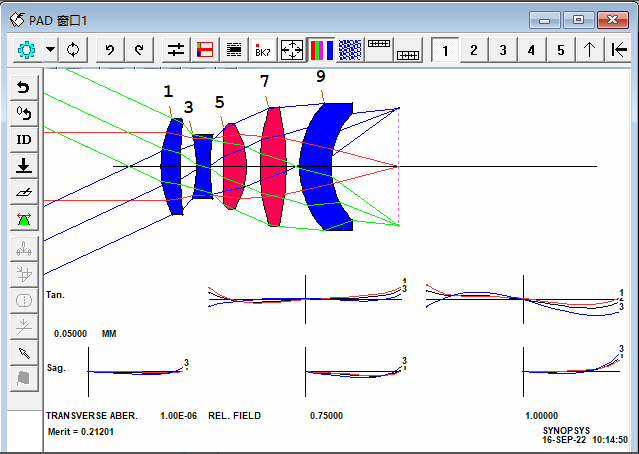Screen dimensions: 639x454
Task: Click the pen pointer sidebar icon
Action: [x=24, y=353]
